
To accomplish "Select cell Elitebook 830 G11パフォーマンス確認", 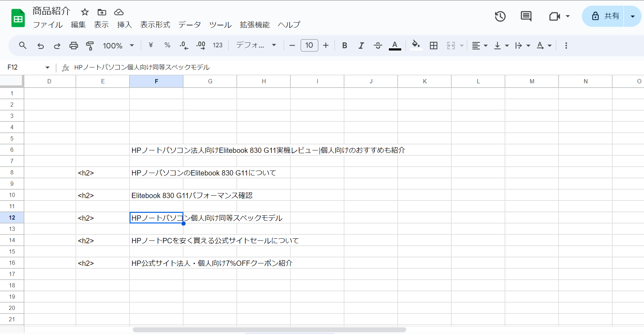I will [156, 195].
